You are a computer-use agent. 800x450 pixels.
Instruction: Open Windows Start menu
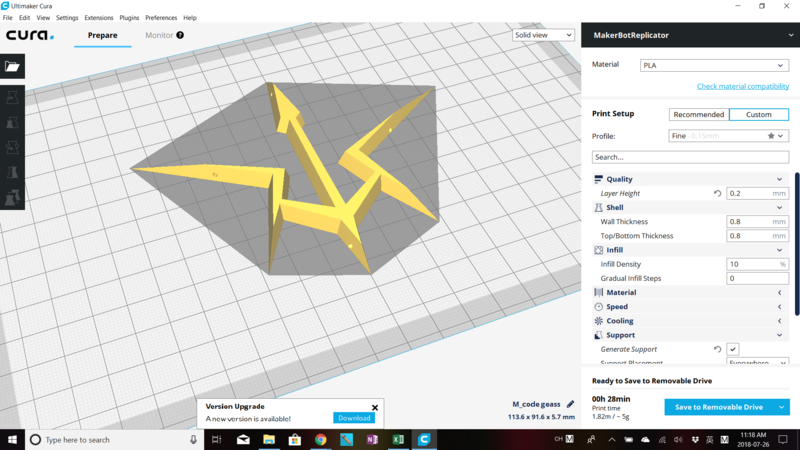pos(12,439)
